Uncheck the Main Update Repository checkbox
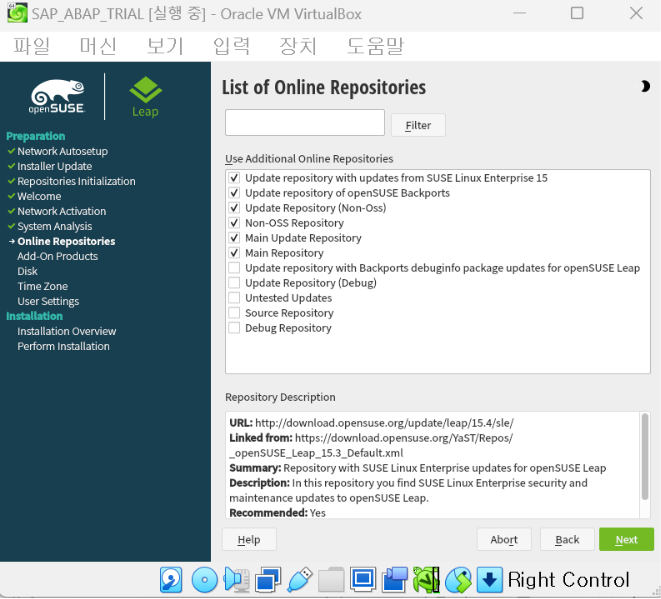Viewport: 661px width, 599px height. pyautogui.click(x=234, y=239)
